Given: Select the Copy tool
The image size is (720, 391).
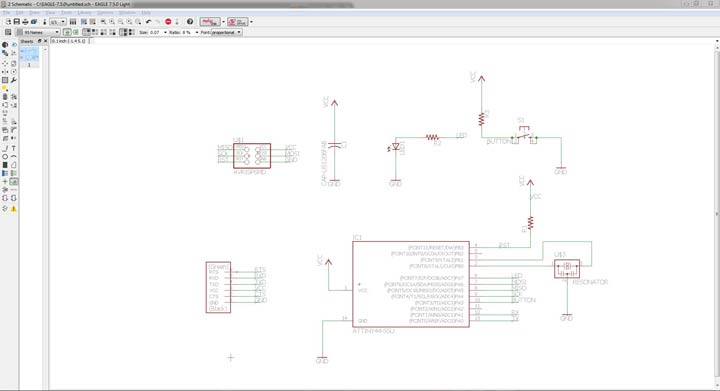Looking at the screenshot, I should coord(14,64).
